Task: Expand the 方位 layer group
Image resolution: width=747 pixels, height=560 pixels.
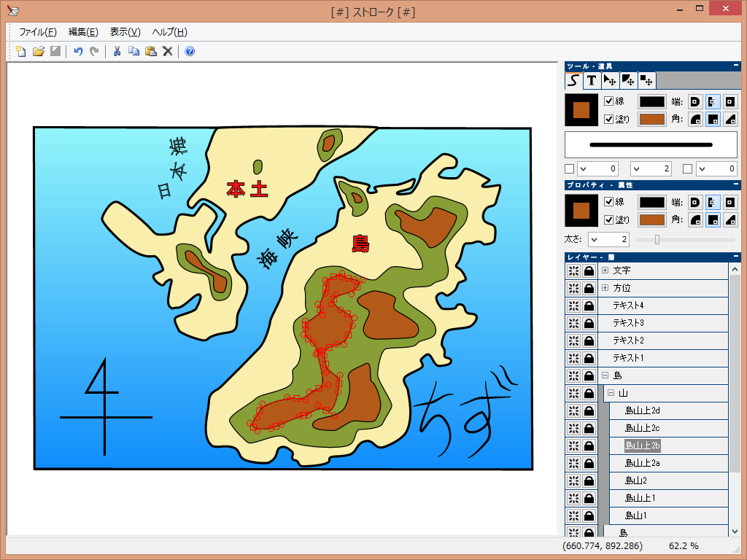Action: (605, 287)
